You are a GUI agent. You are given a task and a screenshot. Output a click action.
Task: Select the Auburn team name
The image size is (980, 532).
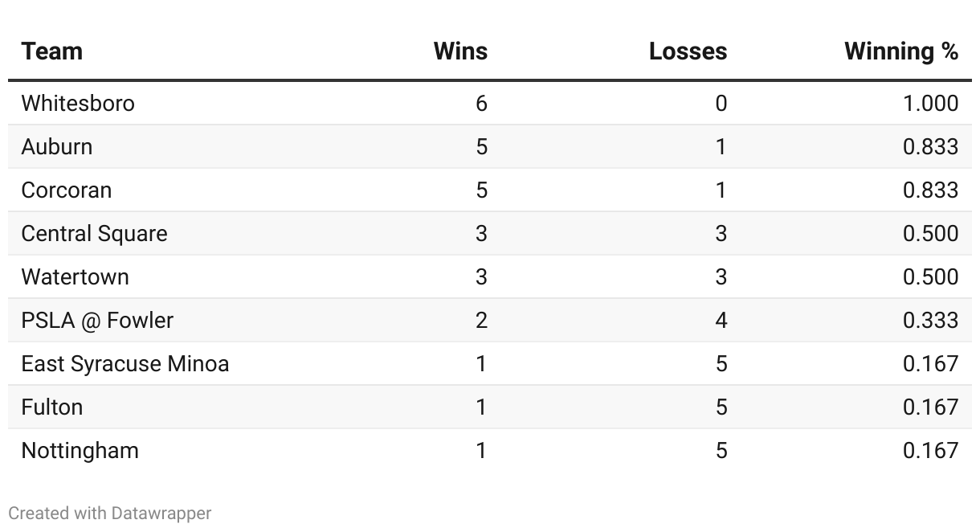57,147
